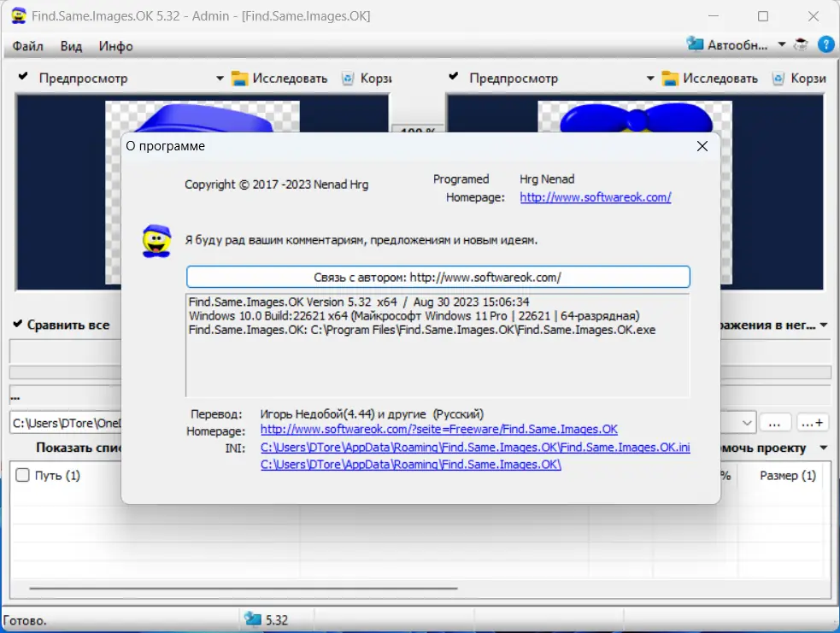The image size is (840, 633).
Task: Toggle the left Предпросмотр checkmark
Action: click(23, 77)
